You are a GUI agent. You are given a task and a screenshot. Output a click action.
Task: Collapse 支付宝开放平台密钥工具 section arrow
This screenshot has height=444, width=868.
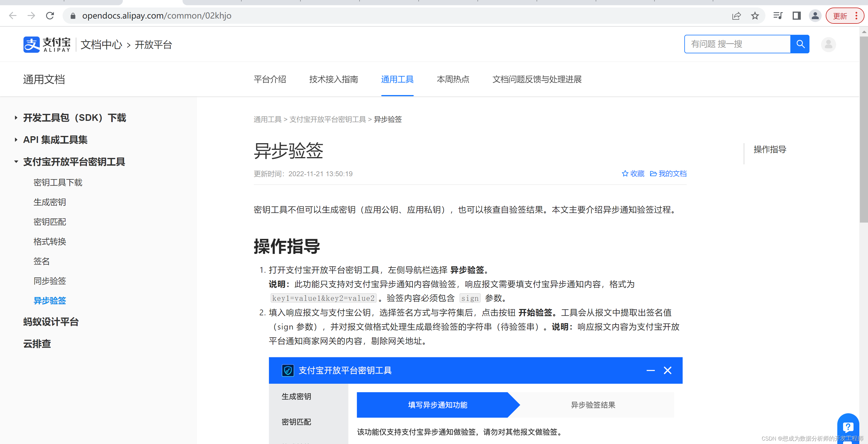(16, 162)
